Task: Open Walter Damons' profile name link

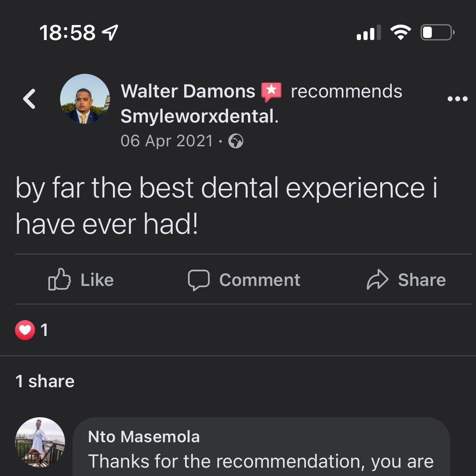Action: pyautogui.click(x=188, y=91)
